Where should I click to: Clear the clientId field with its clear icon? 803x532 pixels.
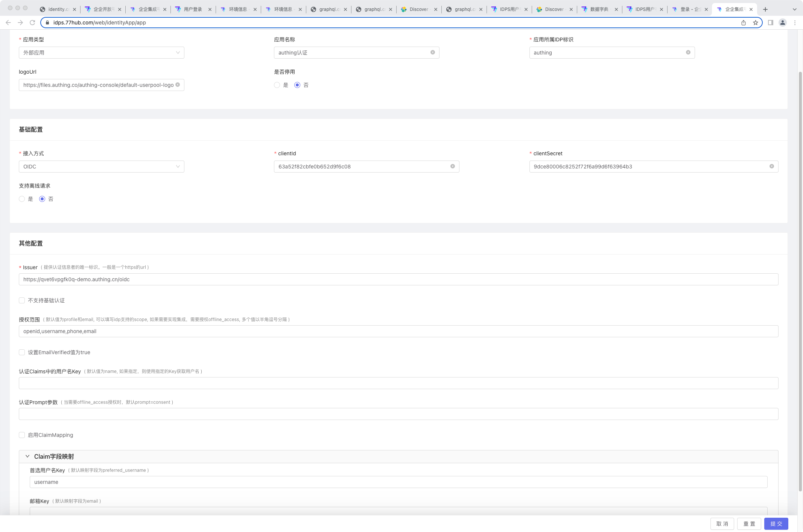pos(453,166)
